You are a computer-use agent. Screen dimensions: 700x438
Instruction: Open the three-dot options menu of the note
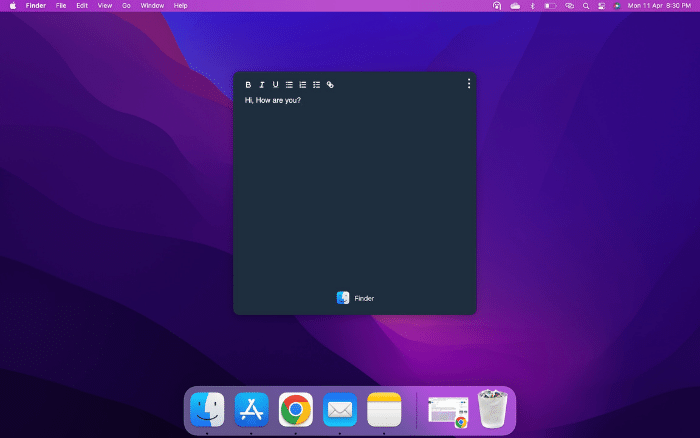tap(469, 83)
